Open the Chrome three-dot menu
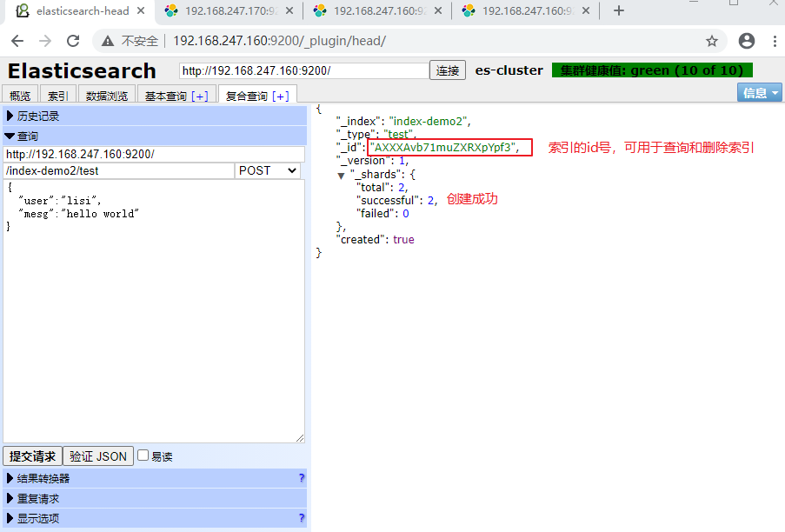This screenshot has width=785, height=532. pos(775,41)
